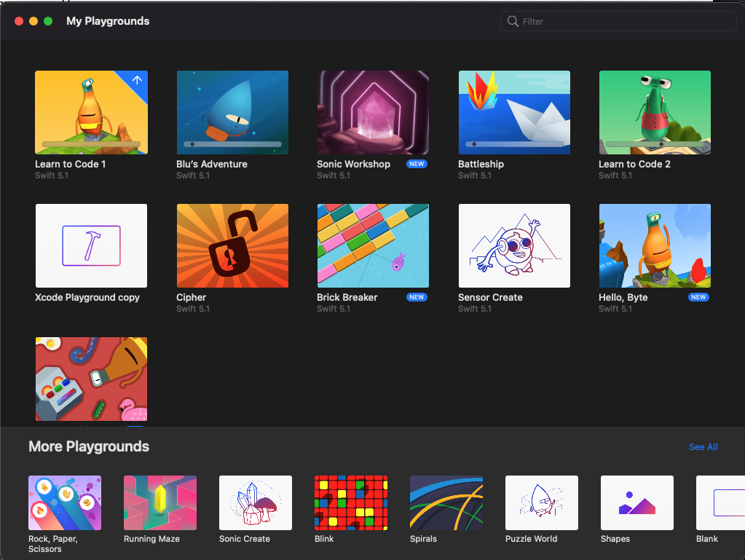Image resolution: width=745 pixels, height=560 pixels.
Task: Click 'Swift 5.1' under Cipher
Action: [193, 309]
